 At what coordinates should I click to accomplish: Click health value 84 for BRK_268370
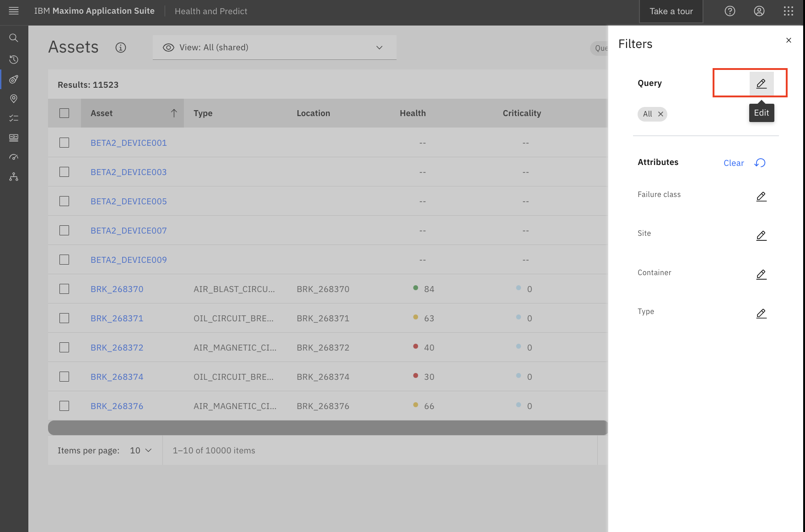(x=429, y=289)
